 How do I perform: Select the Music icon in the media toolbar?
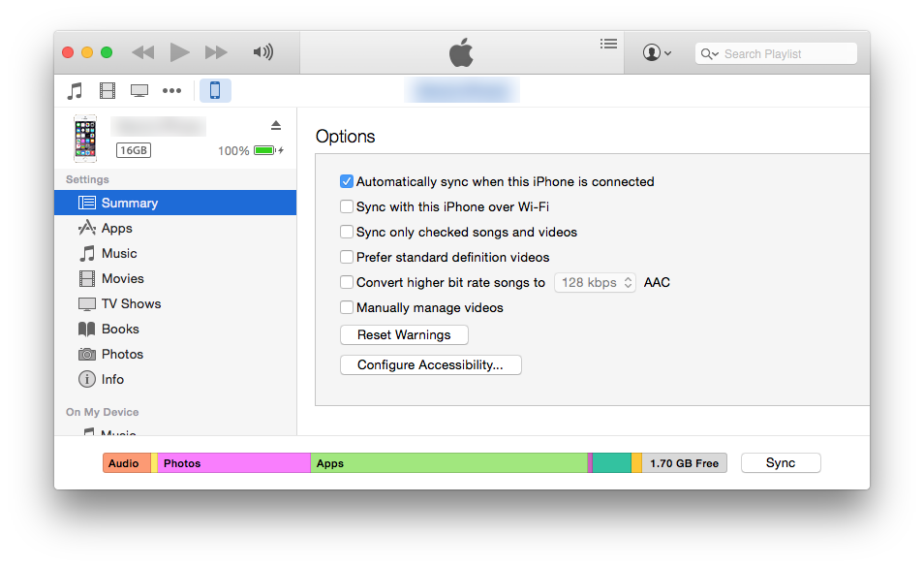(x=74, y=90)
